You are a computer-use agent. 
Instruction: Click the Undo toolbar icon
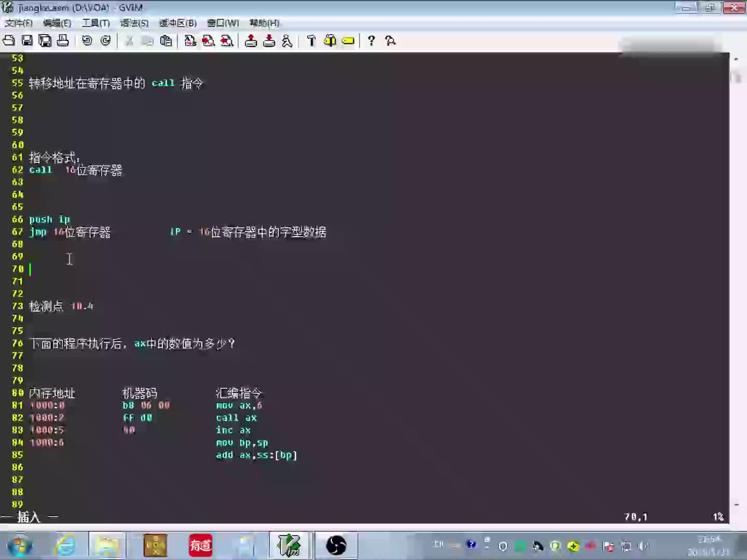coord(87,40)
